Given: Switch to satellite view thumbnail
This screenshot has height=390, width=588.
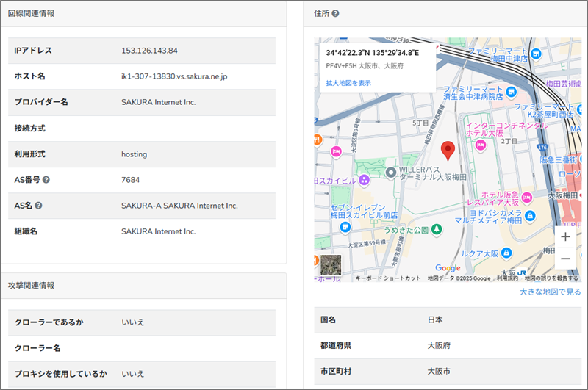Looking at the screenshot, I should coord(331,265).
